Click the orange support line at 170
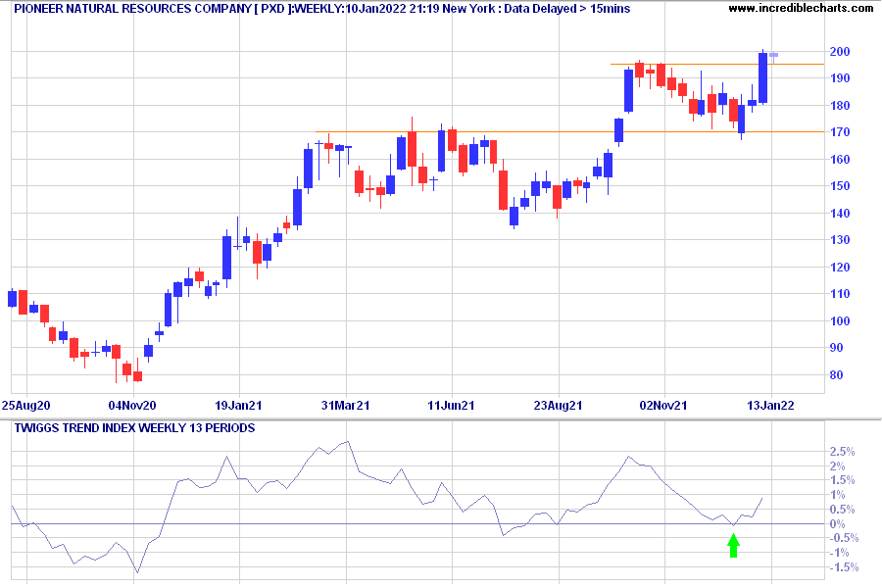Screen dimensions: 882x588 (x=569, y=132)
